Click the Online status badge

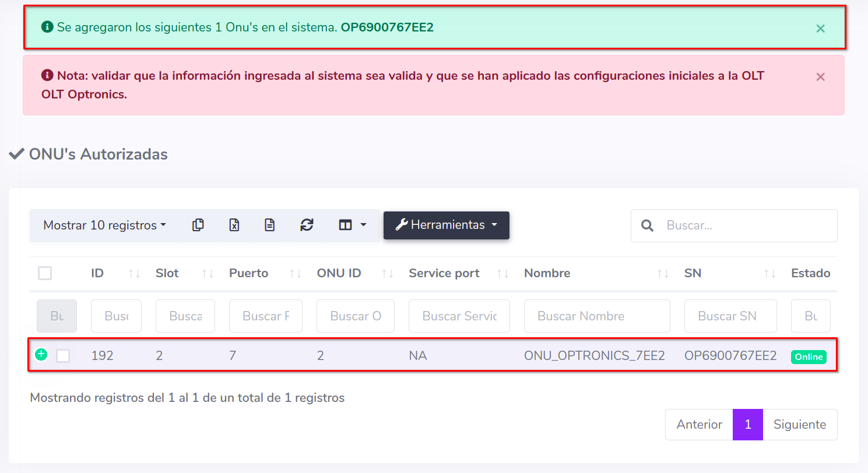809,357
